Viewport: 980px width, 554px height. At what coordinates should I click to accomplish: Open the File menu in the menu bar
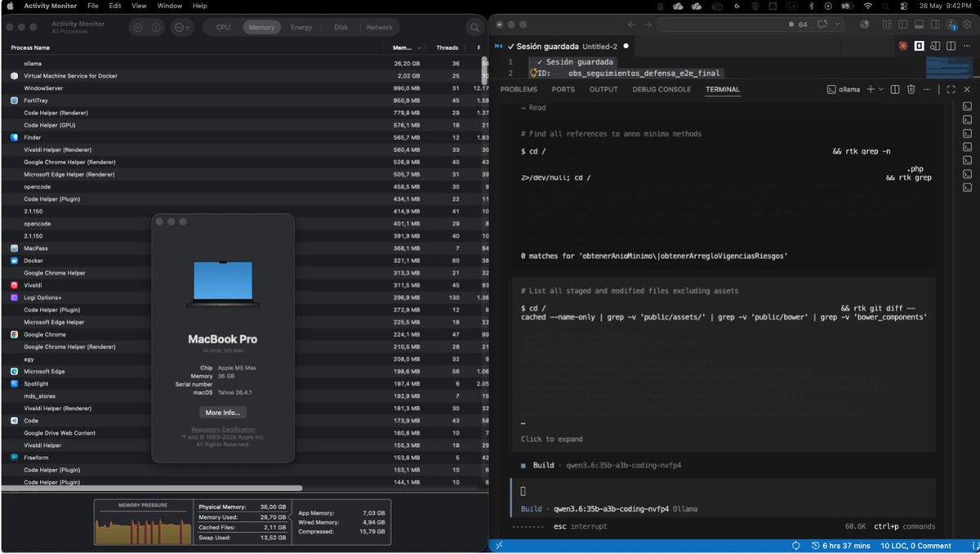92,6
